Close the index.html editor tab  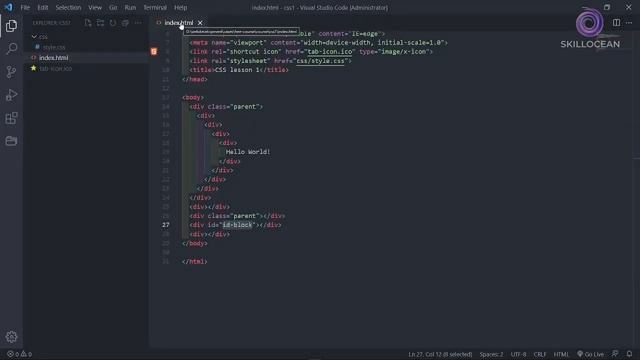tap(200, 23)
